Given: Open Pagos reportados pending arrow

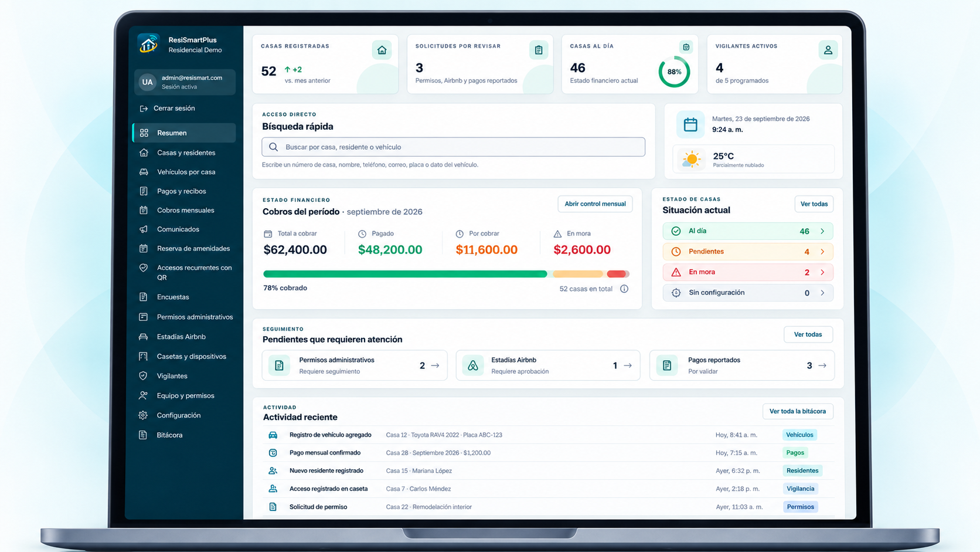Looking at the screenshot, I should [822, 365].
